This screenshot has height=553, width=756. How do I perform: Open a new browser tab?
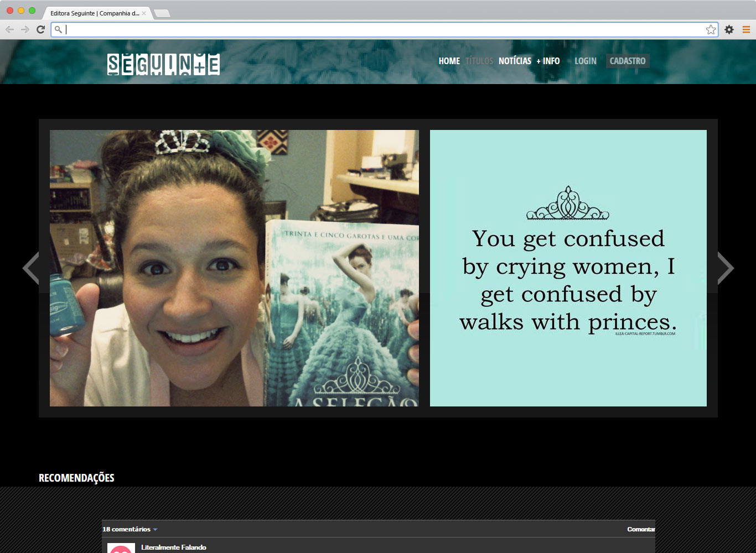[x=162, y=13]
